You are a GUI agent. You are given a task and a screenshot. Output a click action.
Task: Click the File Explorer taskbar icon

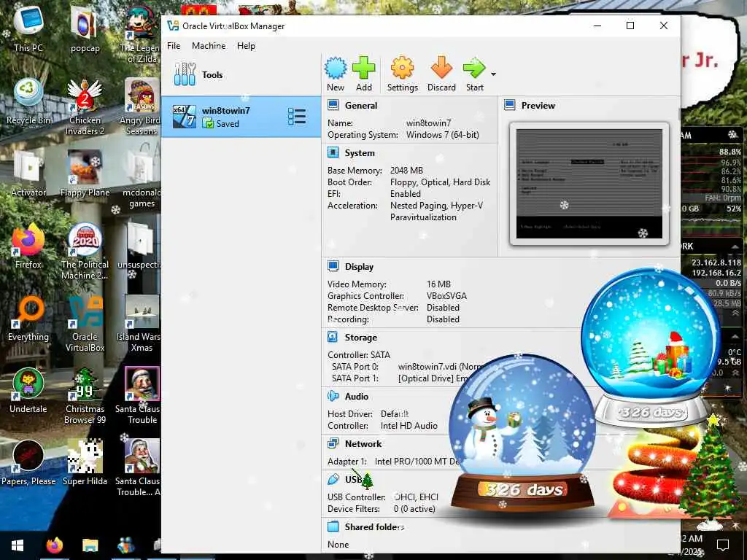90,545
